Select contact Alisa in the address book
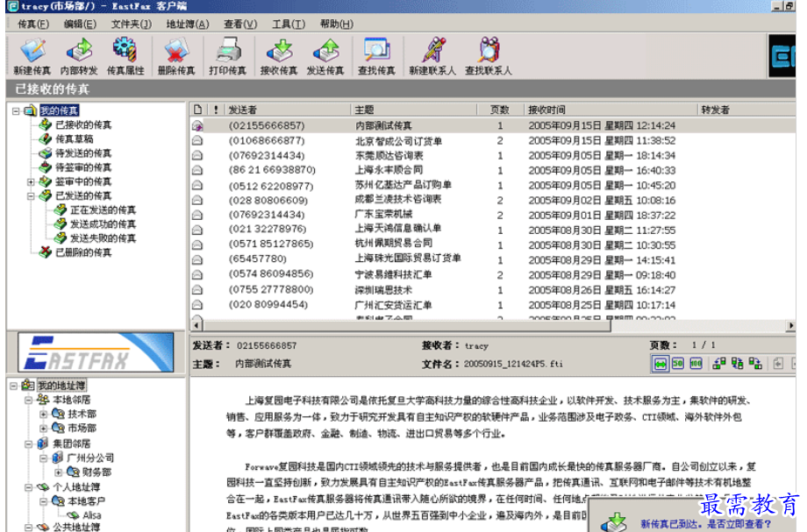The height and width of the screenshot is (532, 807). click(91, 515)
